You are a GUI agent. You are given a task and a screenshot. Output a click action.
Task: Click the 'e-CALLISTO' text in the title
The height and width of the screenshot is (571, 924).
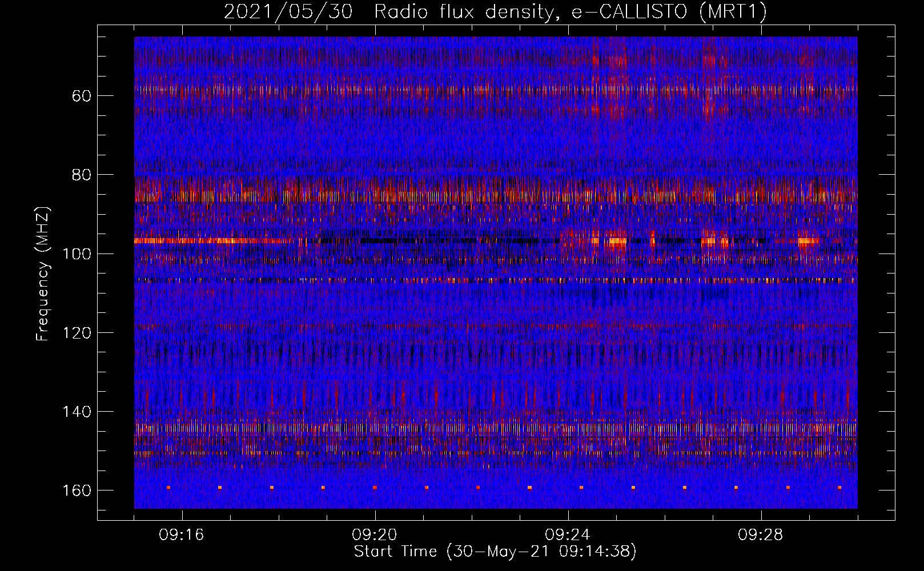(629, 12)
